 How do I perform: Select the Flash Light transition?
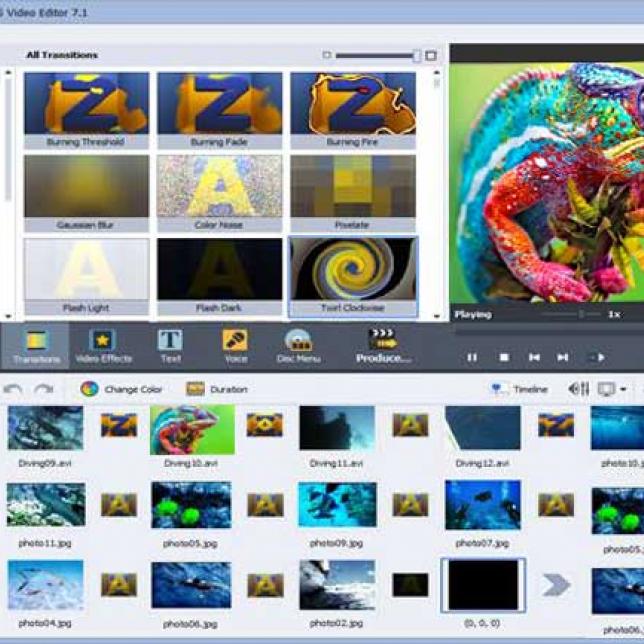[86, 276]
